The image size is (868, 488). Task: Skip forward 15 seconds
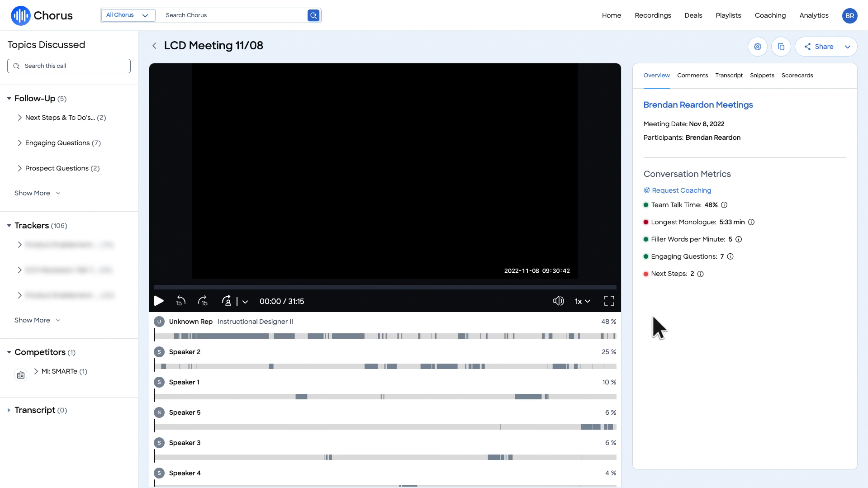[203, 301]
